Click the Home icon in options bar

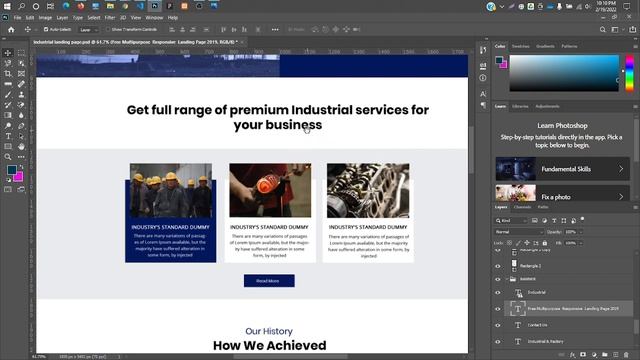[11, 29]
